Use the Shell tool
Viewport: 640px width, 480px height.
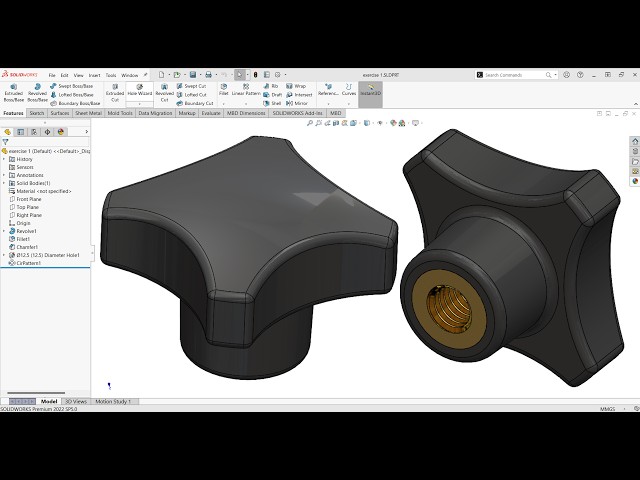272,103
